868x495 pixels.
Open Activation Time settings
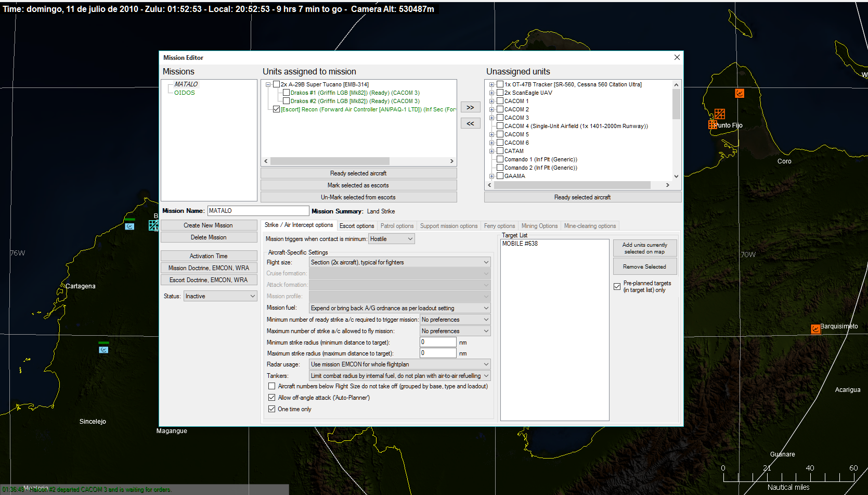pos(209,256)
